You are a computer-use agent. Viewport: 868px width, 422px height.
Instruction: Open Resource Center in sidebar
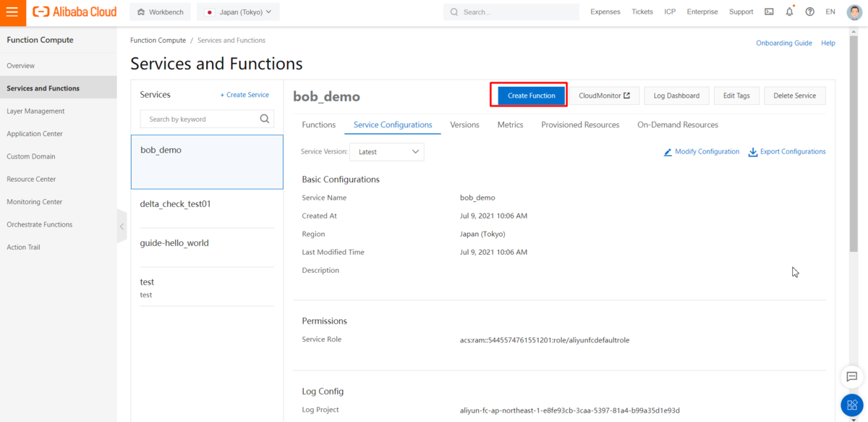click(x=58, y=180)
